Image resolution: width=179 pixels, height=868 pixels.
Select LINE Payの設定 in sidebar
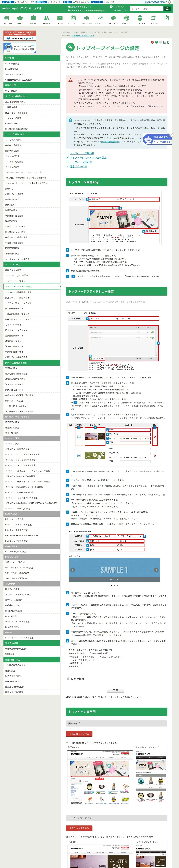coord(32,589)
